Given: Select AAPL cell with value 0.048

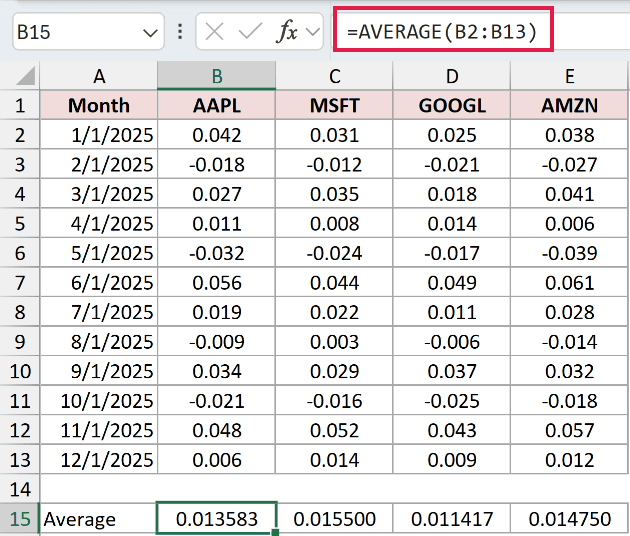Looking at the screenshot, I should click(217, 430).
